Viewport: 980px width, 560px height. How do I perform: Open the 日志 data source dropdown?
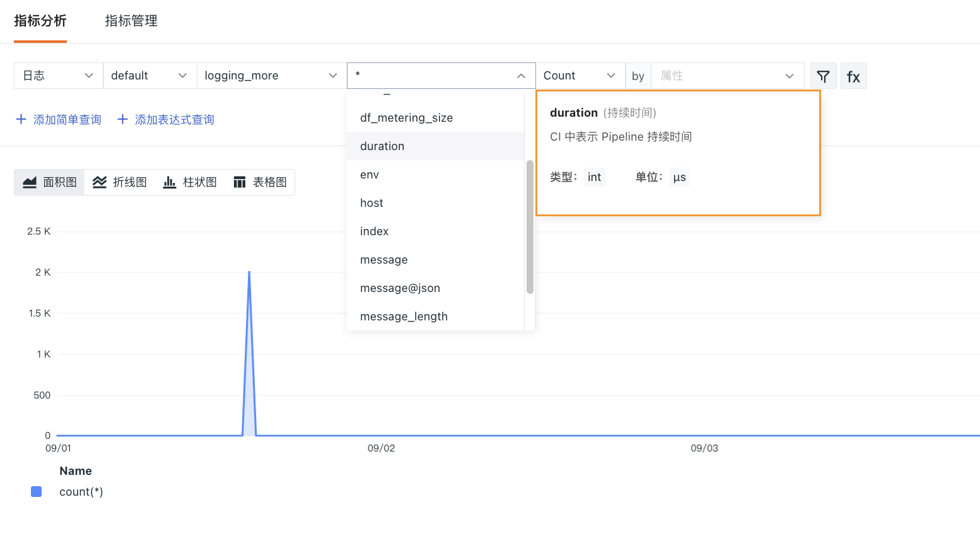click(59, 76)
